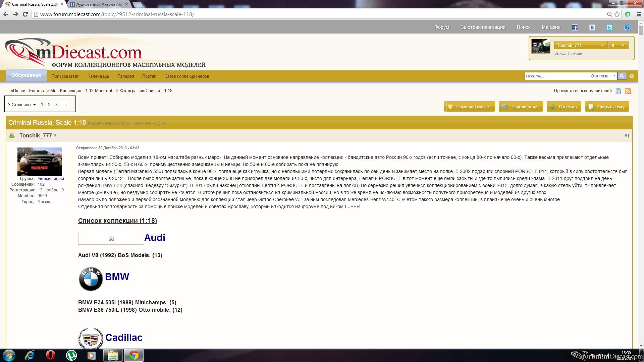644x362 pixels.
Task: Click post number #1 link
Action: [627, 136]
